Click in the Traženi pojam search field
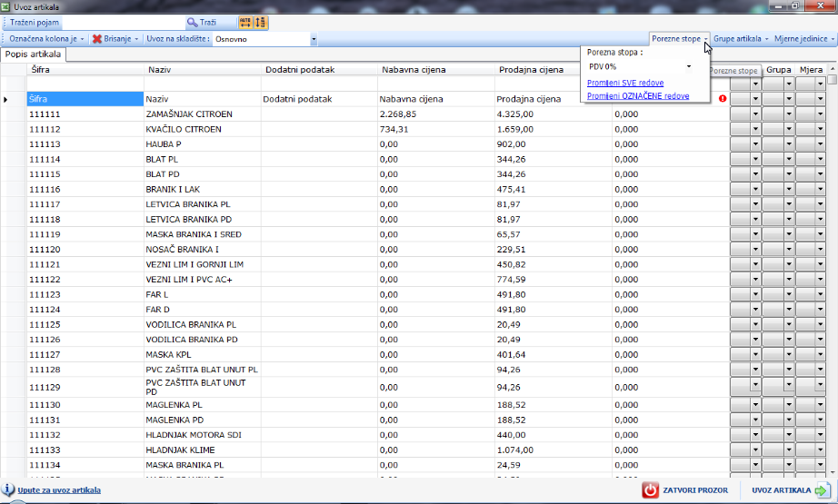This screenshot has height=504, width=838. click(x=124, y=23)
